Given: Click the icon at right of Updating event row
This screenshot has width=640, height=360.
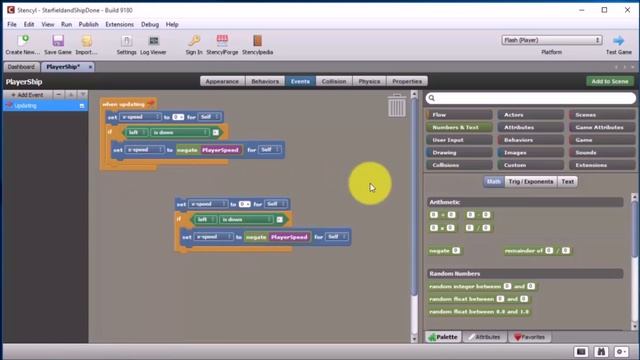Looking at the screenshot, I should [82, 106].
